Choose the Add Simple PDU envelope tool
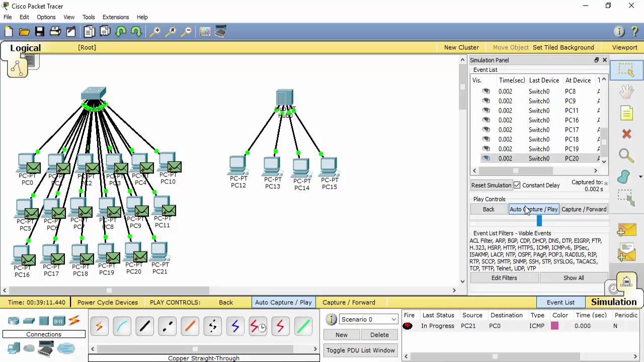644x362 pixels. (626, 230)
